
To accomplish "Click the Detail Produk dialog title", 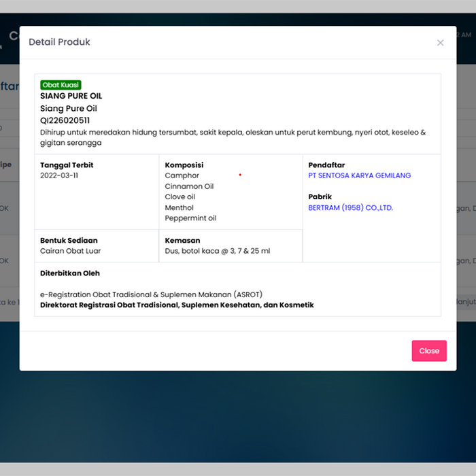I will (59, 42).
